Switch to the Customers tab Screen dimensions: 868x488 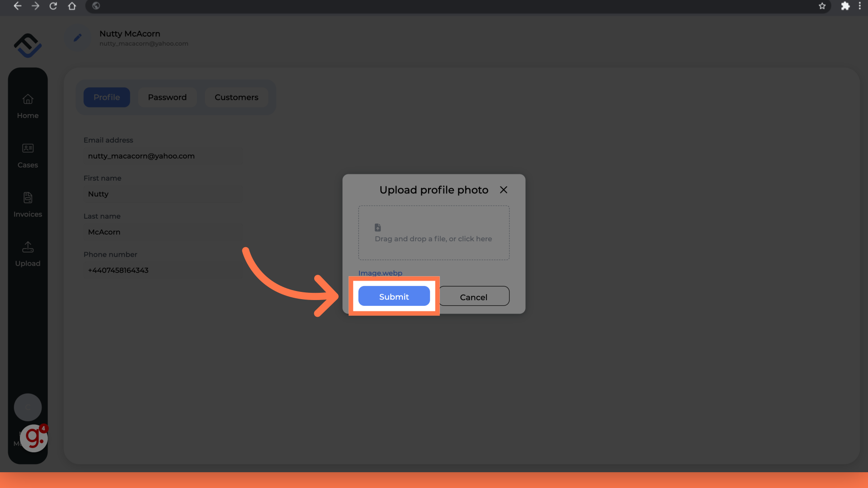tap(236, 97)
